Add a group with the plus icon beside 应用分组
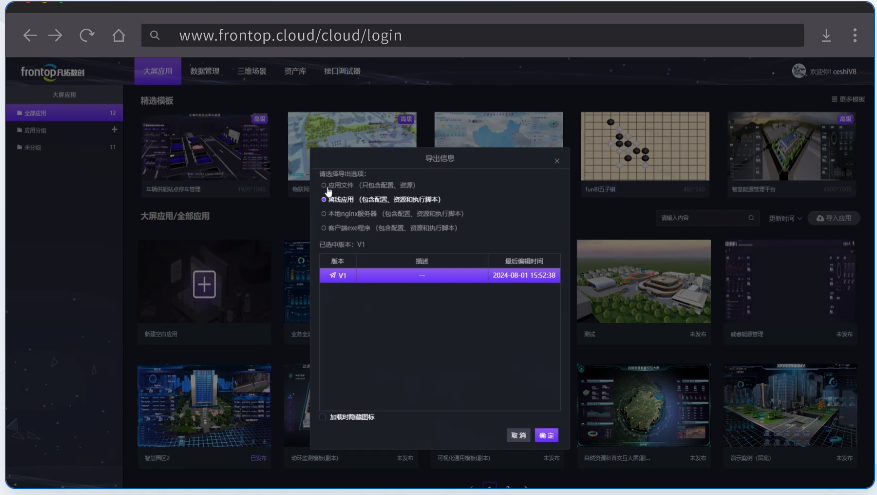 [x=114, y=130]
